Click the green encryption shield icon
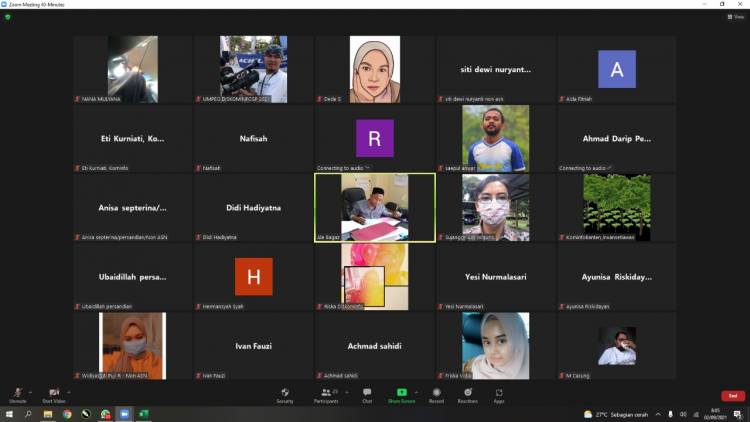This screenshot has width=750, height=422. (x=8, y=17)
